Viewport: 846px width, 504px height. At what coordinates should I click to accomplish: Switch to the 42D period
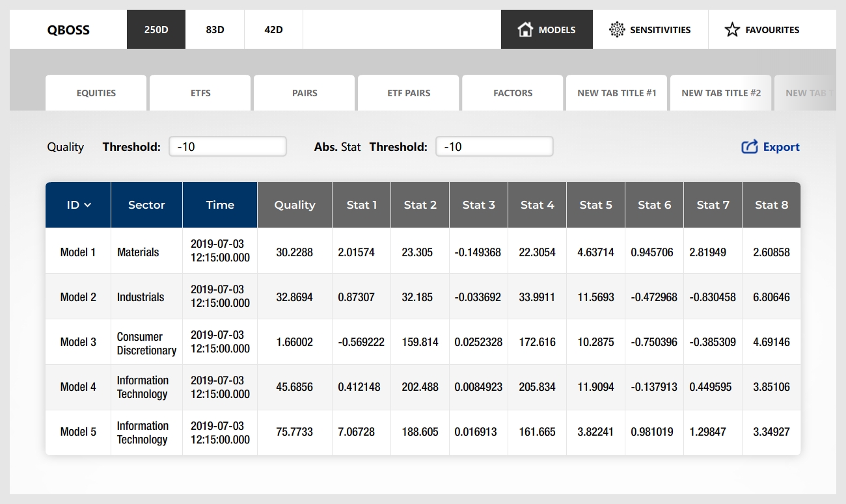point(273,29)
